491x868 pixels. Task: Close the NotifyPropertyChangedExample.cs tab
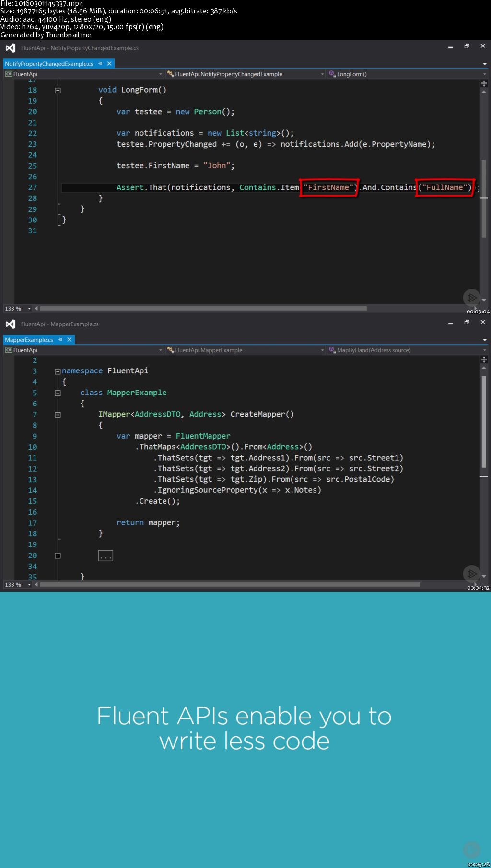click(x=109, y=63)
